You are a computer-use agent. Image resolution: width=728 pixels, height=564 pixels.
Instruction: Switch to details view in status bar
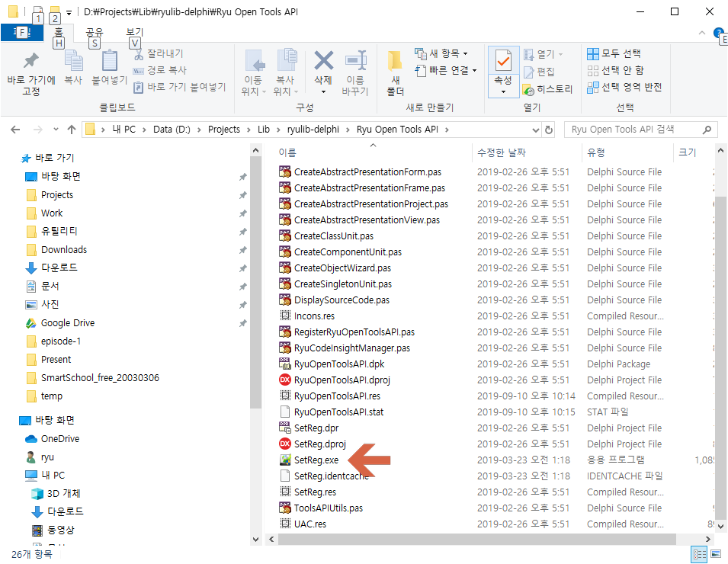click(x=698, y=554)
